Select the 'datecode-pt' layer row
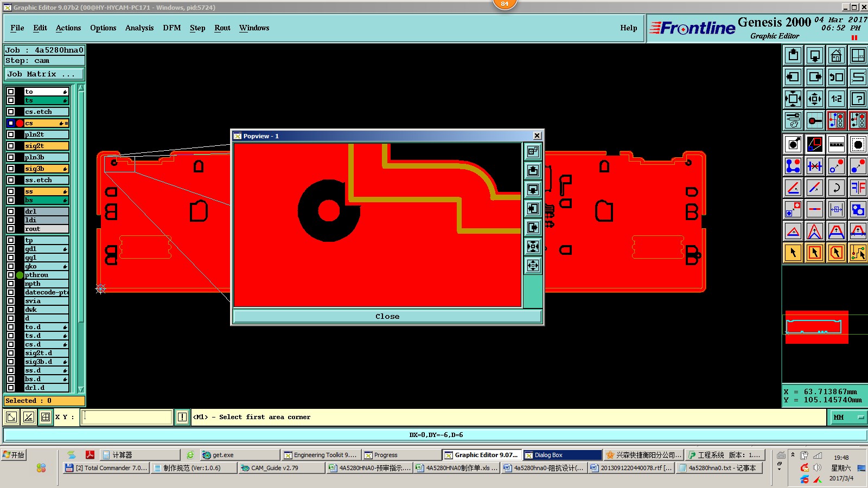This screenshot has height=488, width=868. (47, 292)
